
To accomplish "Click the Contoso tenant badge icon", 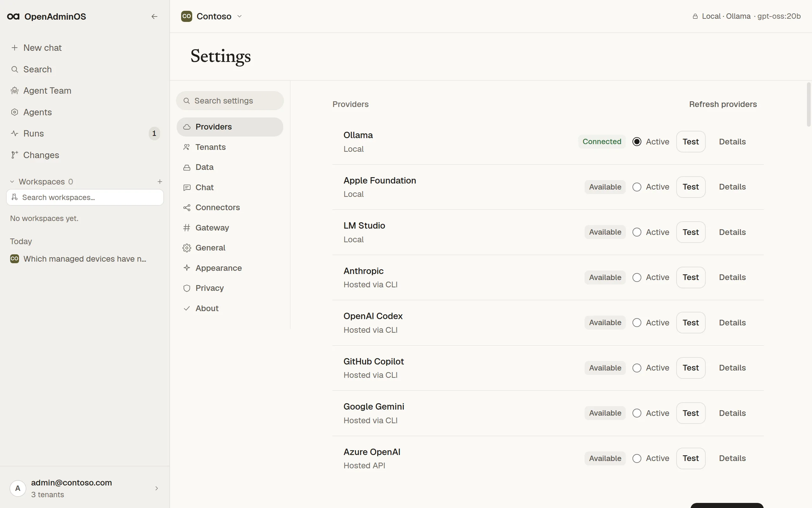I will click(187, 16).
